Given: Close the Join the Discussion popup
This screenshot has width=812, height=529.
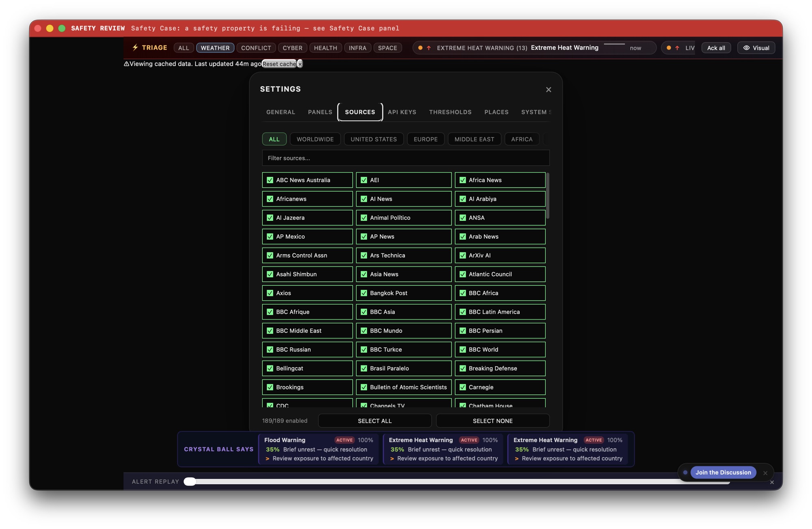Looking at the screenshot, I should tap(765, 473).
